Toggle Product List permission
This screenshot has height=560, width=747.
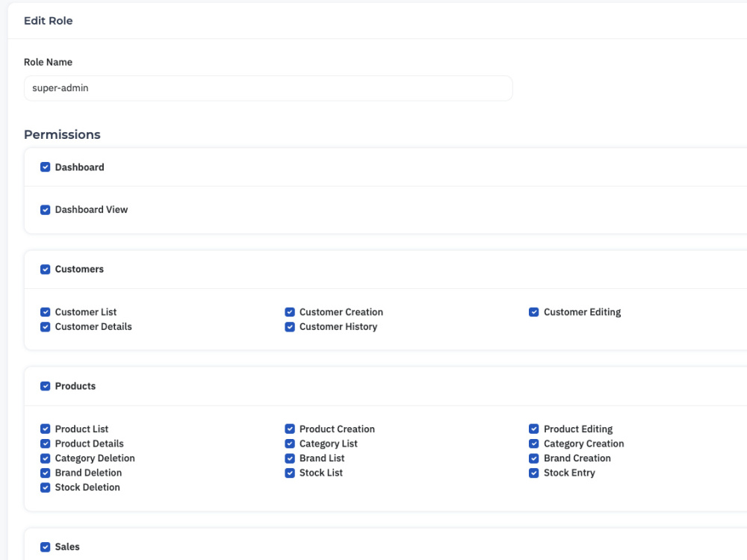(46, 429)
